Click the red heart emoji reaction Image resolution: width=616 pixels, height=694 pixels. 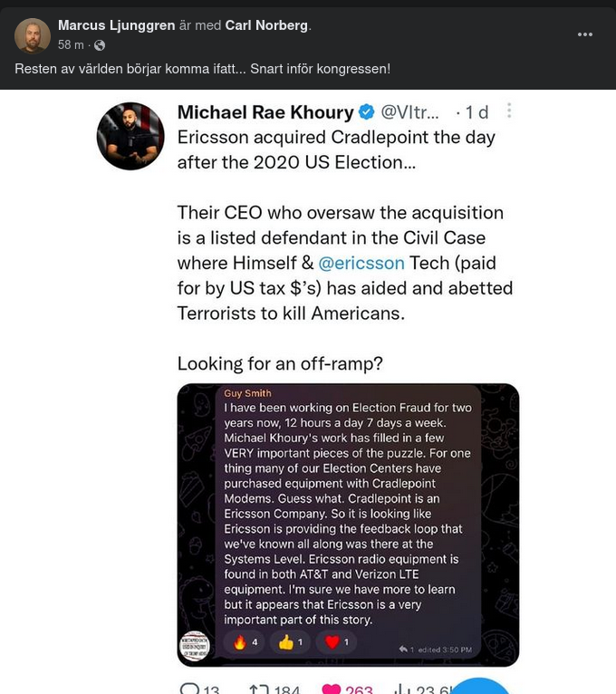337,642
